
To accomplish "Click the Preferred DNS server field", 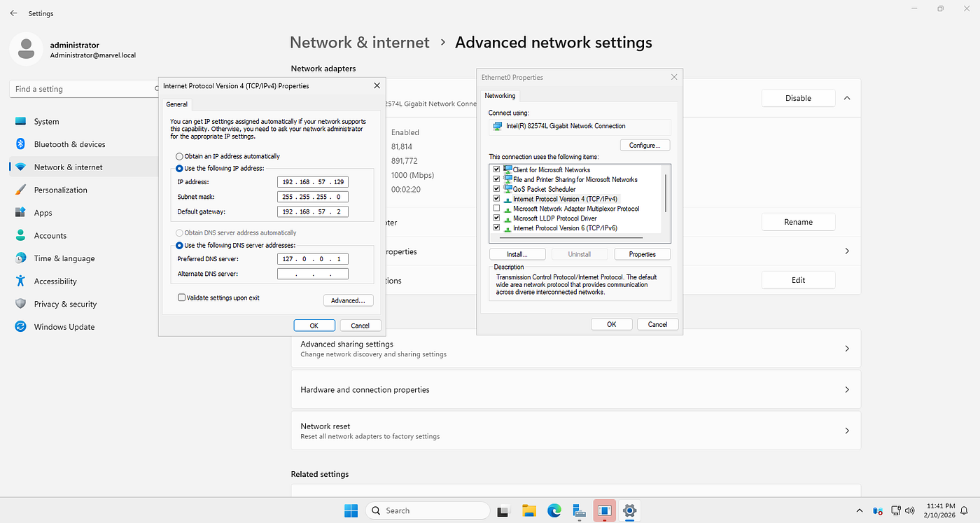I will coord(313,259).
